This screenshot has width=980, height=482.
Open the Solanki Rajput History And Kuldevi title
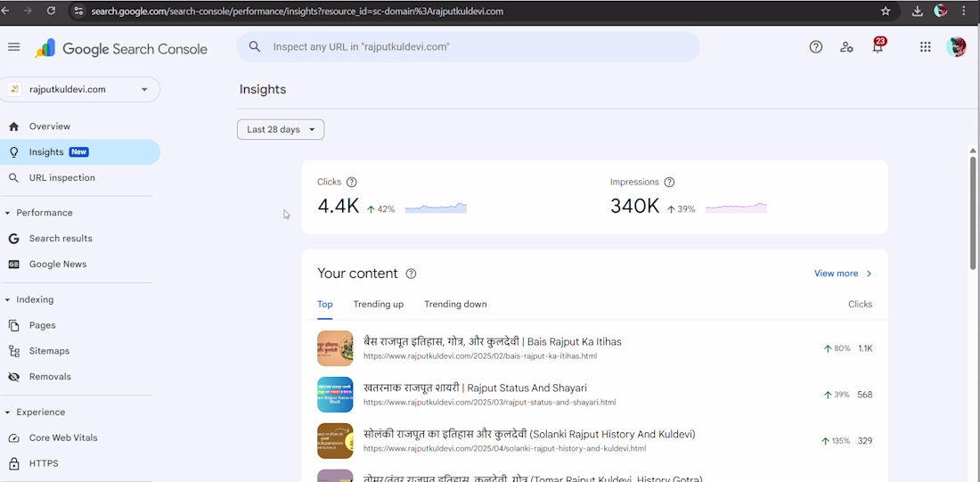[x=529, y=434]
